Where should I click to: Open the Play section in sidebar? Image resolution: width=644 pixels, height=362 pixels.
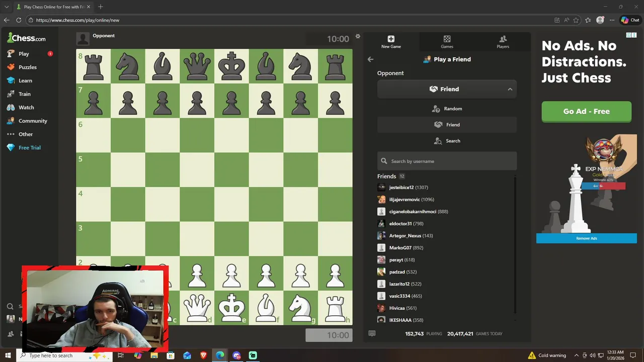pos(24,54)
